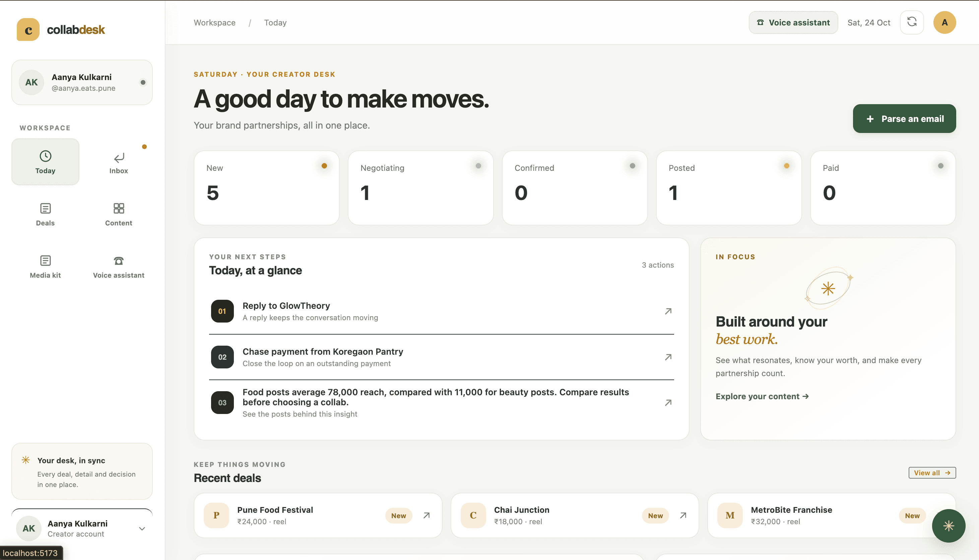Open Voice assistant phone icon in sidebar

[119, 261]
